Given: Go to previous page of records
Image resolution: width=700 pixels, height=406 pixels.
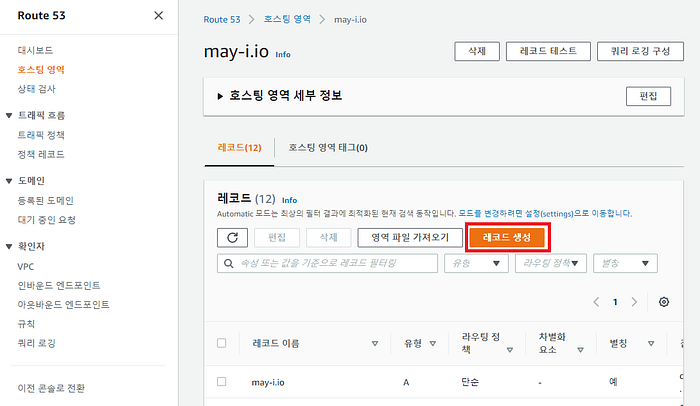Looking at the screenshot, I should point(596,302).
